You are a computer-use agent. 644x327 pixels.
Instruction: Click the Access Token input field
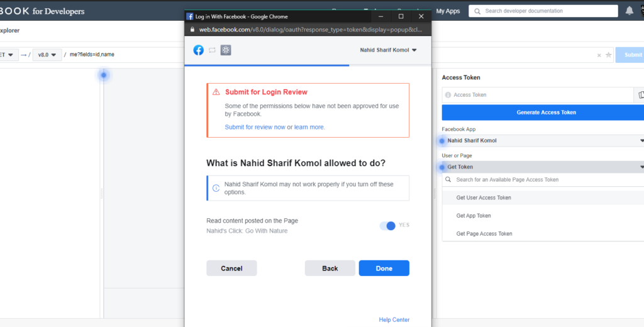pos(538,95)
